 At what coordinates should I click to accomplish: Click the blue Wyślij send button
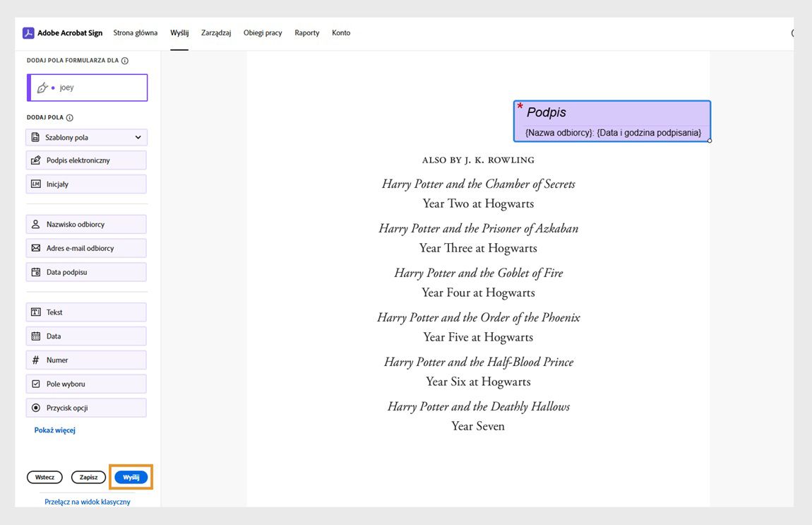(131, 478)
